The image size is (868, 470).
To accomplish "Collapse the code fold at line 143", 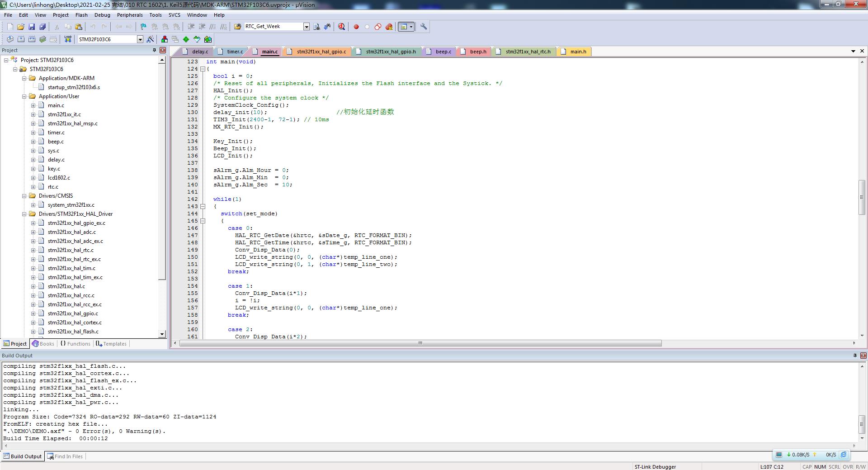I will 203,206.
